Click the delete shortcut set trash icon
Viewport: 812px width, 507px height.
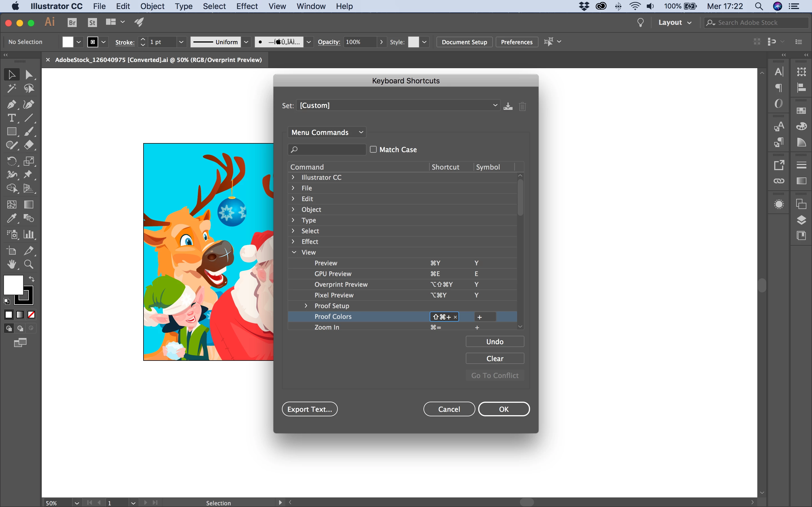pos(522,106)
